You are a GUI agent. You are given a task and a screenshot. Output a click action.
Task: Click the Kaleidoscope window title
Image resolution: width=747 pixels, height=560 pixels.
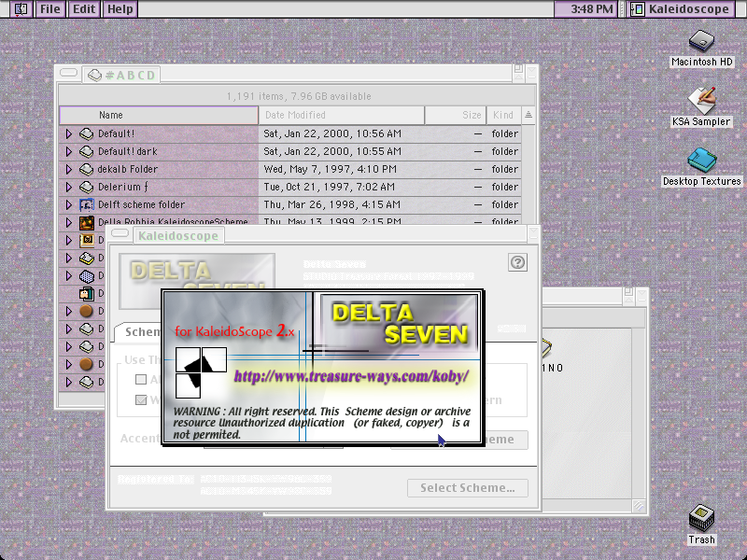tap(178, 236)
